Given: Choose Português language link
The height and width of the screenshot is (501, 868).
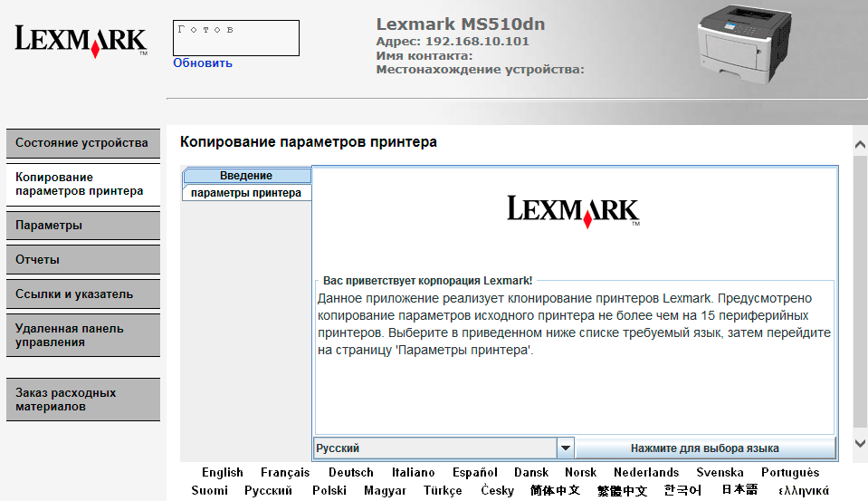Looking at the screenshot, I should coord(790,473).
